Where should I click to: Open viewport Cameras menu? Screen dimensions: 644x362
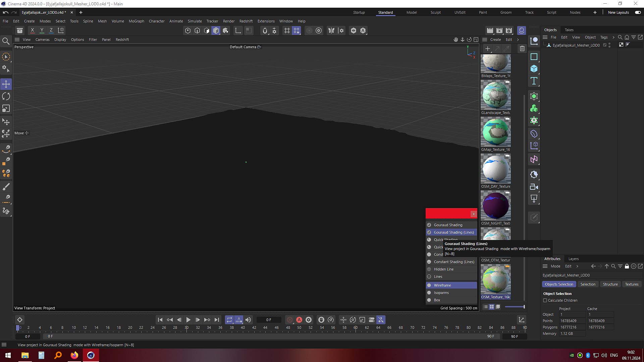(42, 40)
